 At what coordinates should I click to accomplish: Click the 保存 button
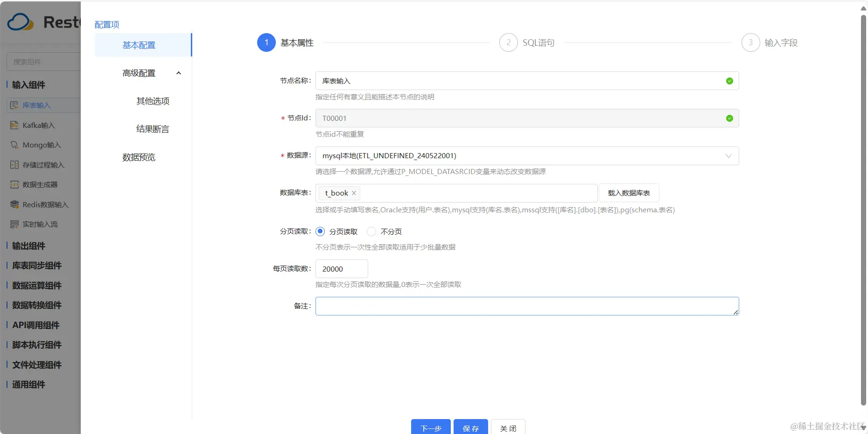pyautogui.click(x=471, y=427)
